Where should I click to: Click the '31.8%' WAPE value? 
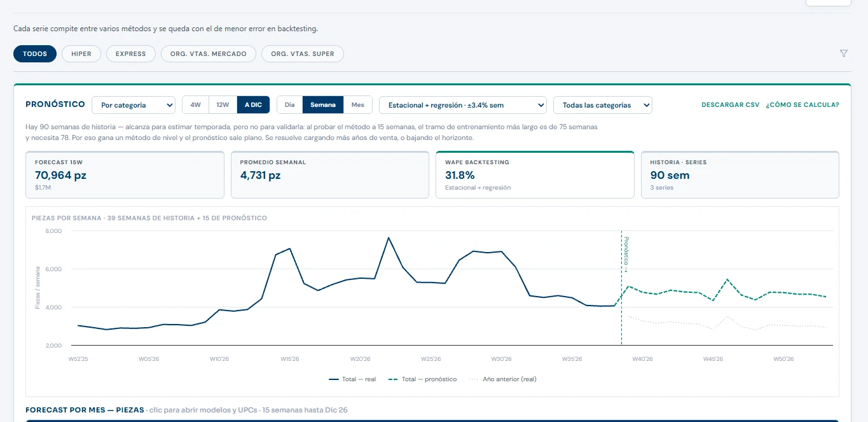pos(460,176)
